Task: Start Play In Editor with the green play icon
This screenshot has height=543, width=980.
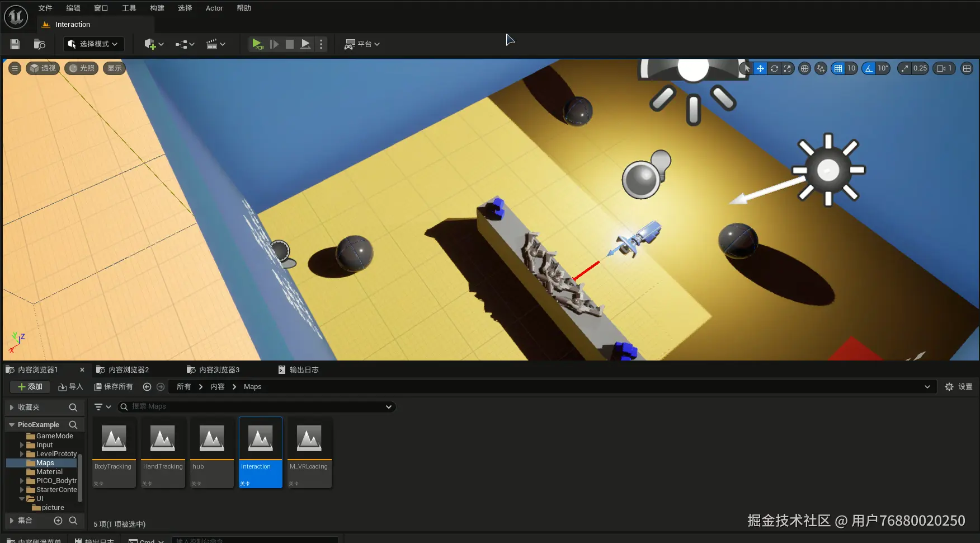Action: [257, 44]
